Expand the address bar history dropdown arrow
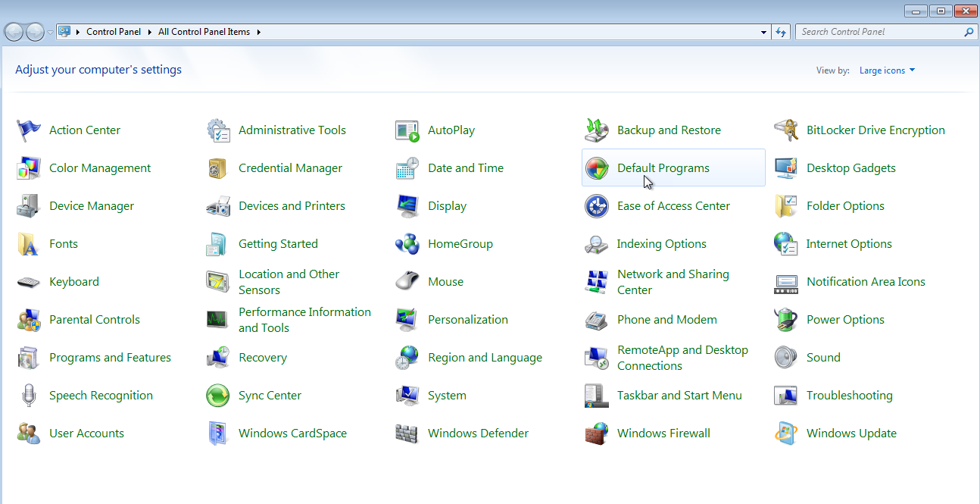Screen dimensions: 980x504 [x=763, y=32]
